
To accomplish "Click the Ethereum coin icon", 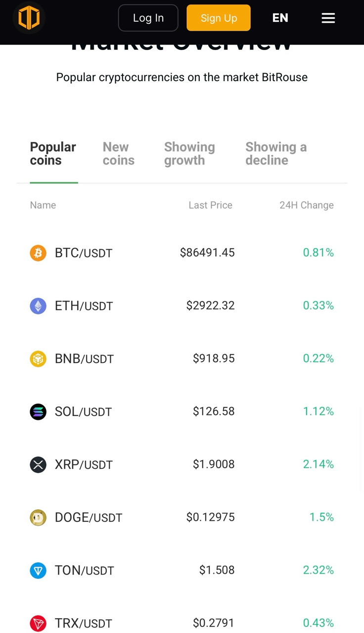I will pos(38,306).
